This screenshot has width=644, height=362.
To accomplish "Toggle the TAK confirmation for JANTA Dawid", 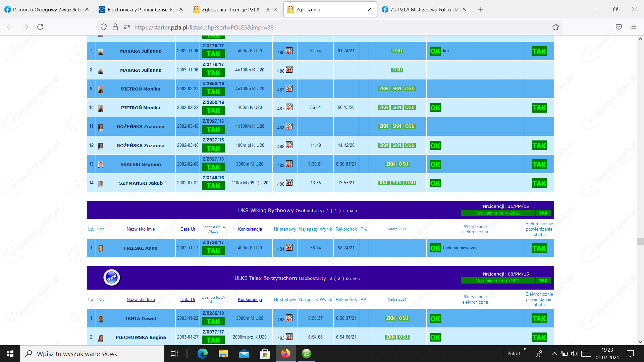I will coord(539,319).
